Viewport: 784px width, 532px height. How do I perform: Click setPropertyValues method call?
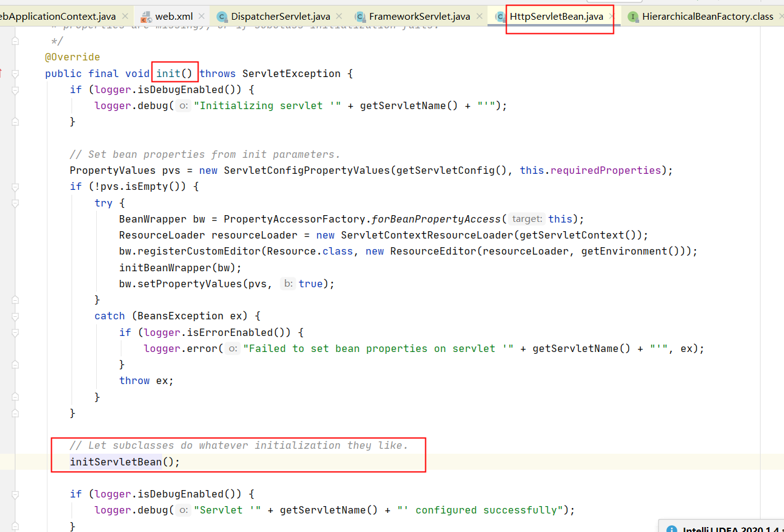click(189, 284)
